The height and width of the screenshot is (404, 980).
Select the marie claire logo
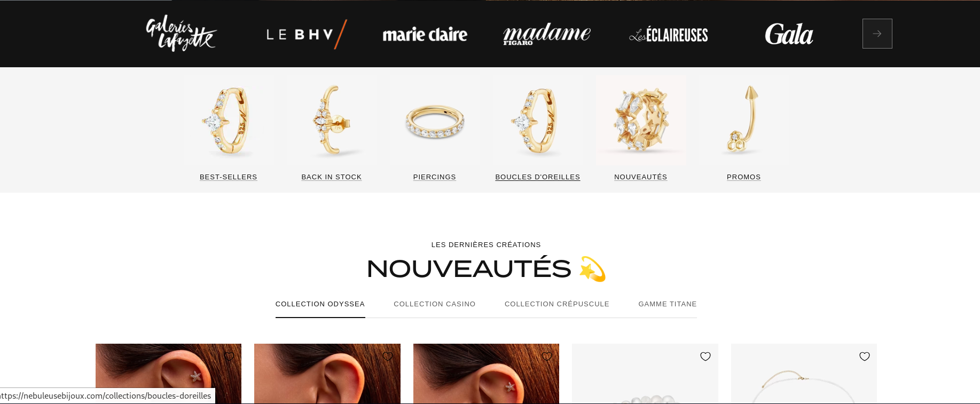point(425,35)
